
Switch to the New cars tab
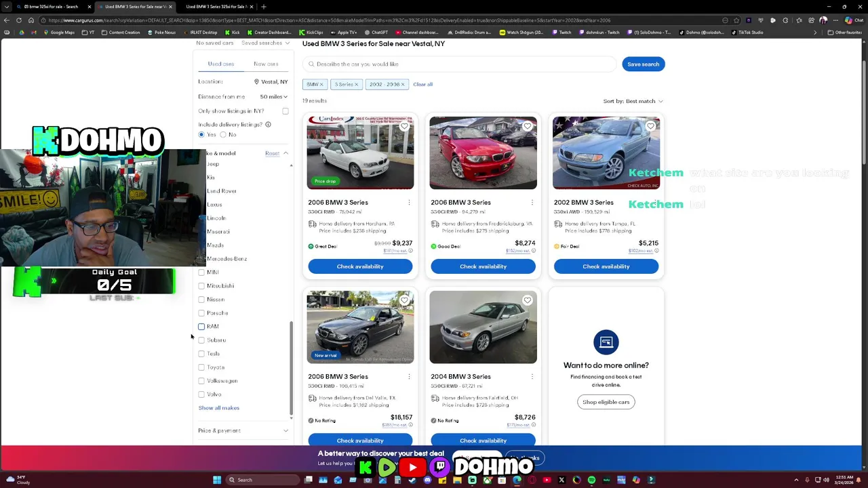[266, 64]
